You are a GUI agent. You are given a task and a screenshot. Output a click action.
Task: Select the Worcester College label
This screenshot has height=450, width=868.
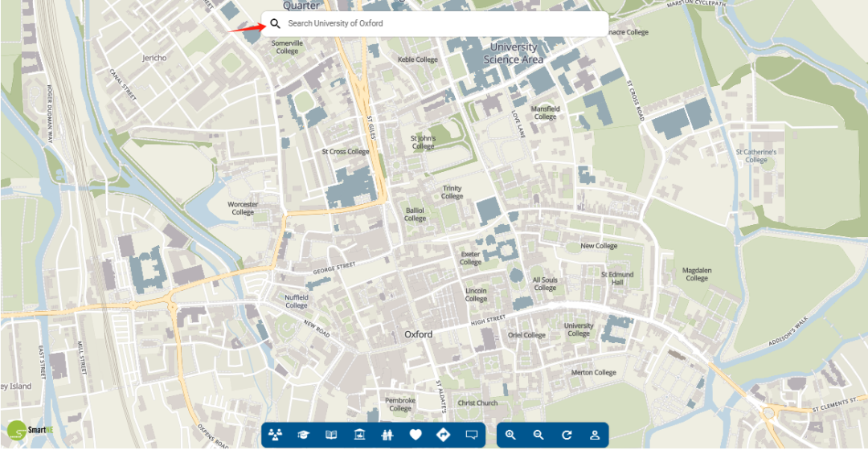pos(243,208)
